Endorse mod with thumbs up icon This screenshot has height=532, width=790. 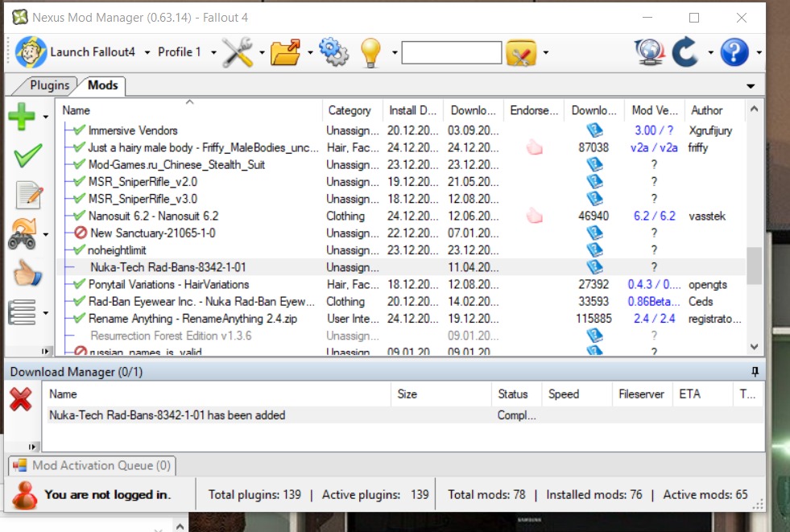click(27, 274)
